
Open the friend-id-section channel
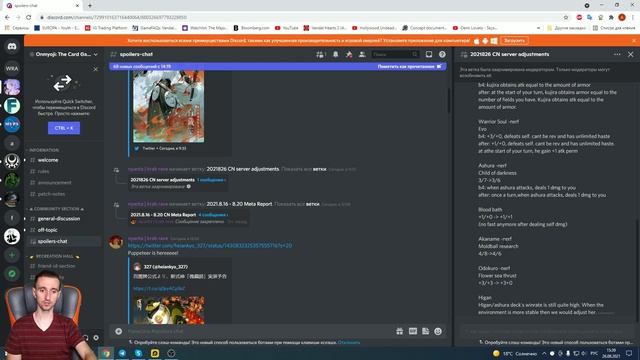click(x=56, y=266)
